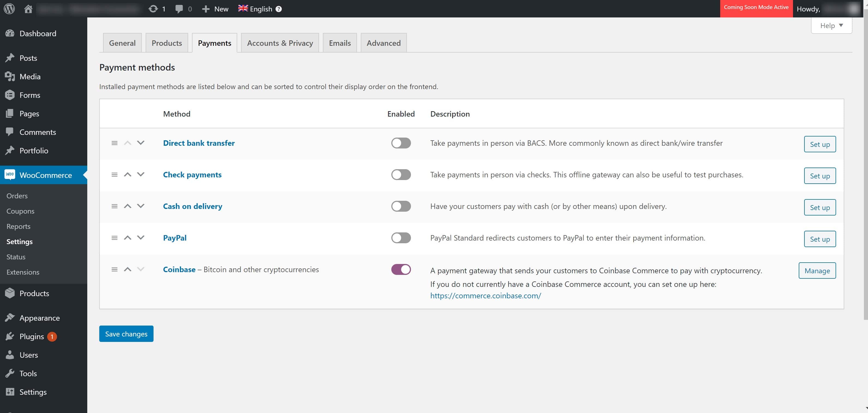Open the updates icon in admin bar
The image size is (868, 413).
point(153,9)
